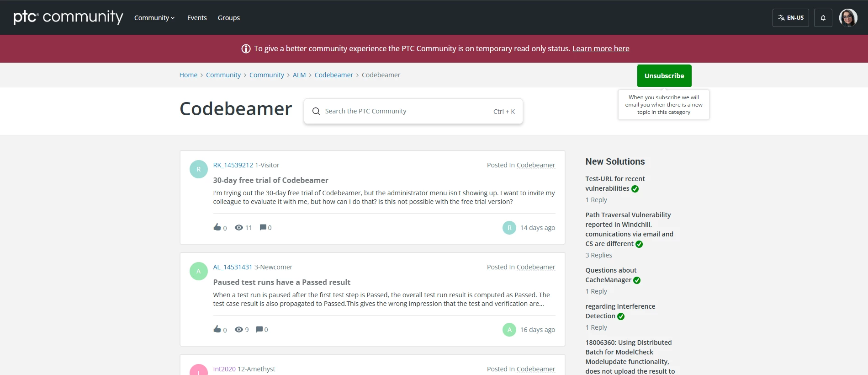This screenshot has height=375, width=868.
Task: Open Questions about CacheManager solution
Action: (611, 275)
